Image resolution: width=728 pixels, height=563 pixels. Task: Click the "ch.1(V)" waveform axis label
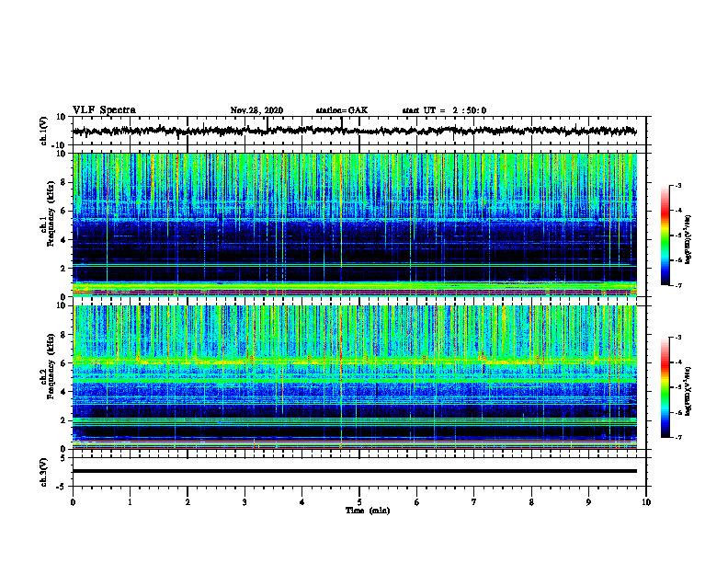click(x=44, y=131)
